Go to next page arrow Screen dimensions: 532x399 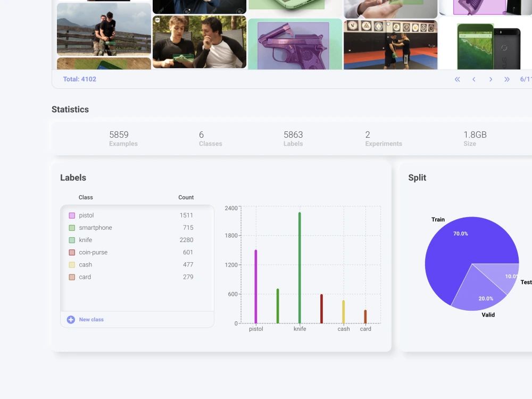click(x=491, y=79)
